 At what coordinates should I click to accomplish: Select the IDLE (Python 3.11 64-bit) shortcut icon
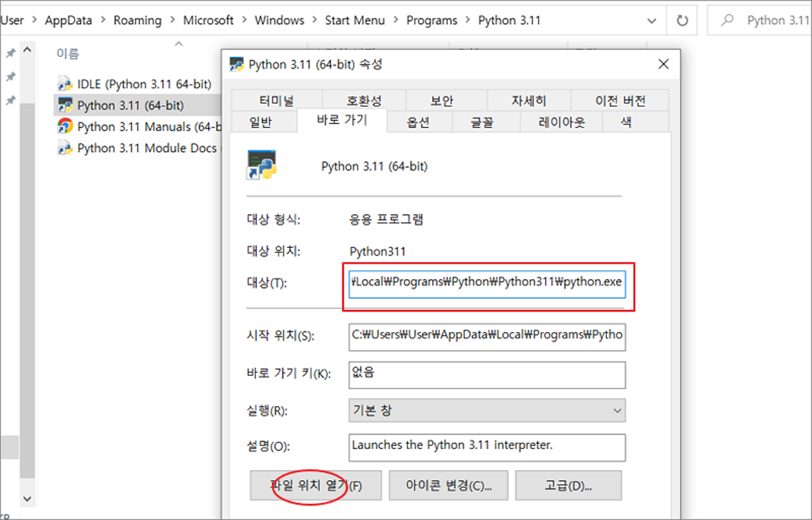64,84
